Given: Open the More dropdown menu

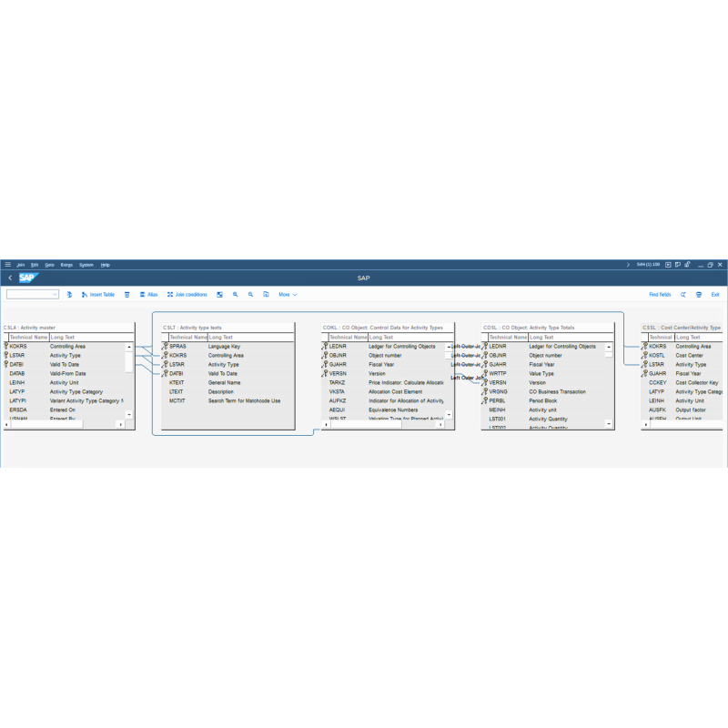Looking at the screenshot, I should [x=285, y=294].
